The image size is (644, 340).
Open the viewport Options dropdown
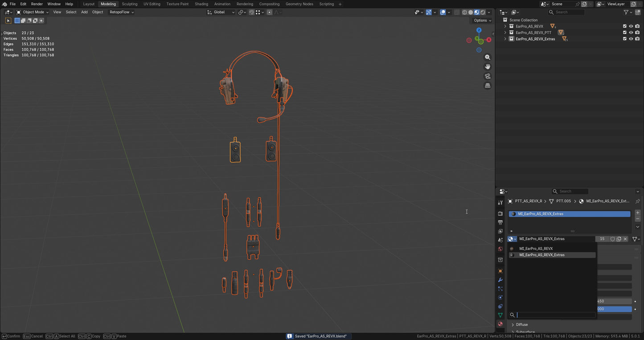pos(482,20)
